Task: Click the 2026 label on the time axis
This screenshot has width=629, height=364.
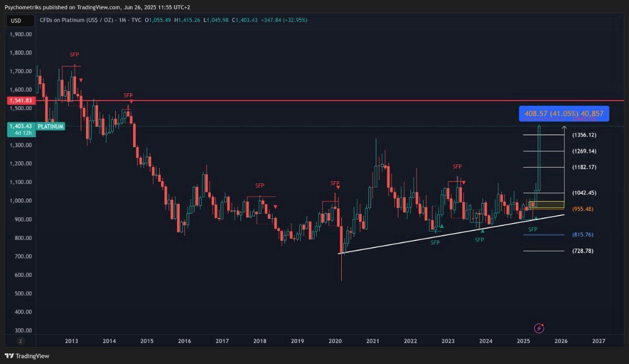Action: click(x=561, y=341)
